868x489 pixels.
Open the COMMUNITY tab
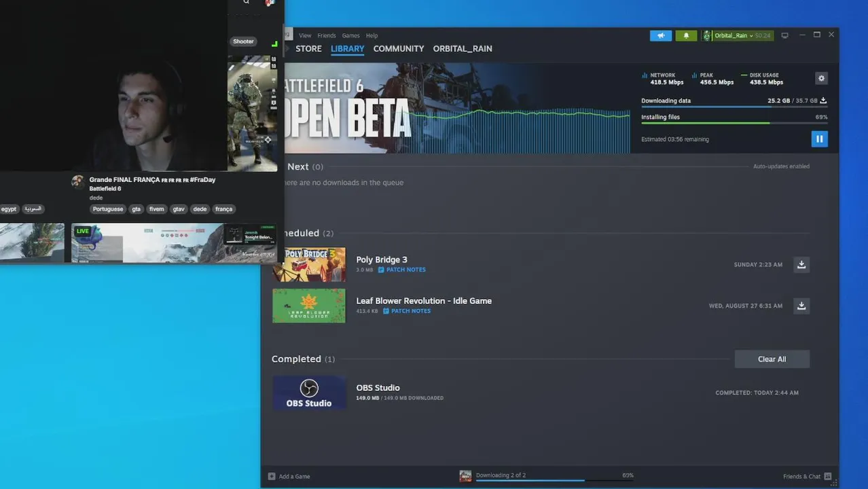[x=398, y=49]
